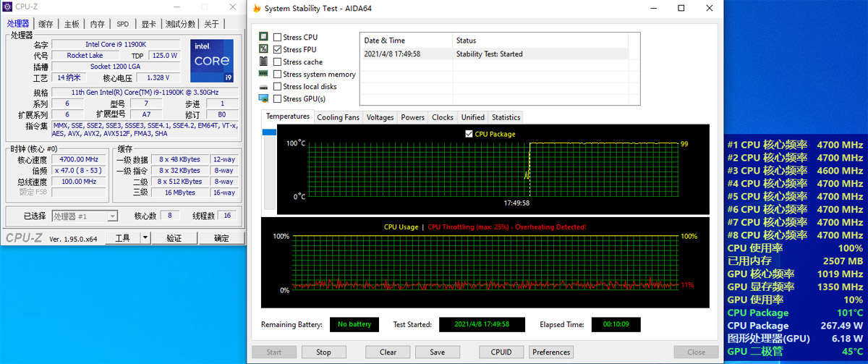The width and height of the screenshot is (868, 364).
Task: Click the FPU icon beside Stress FPU
Action: 264,49
